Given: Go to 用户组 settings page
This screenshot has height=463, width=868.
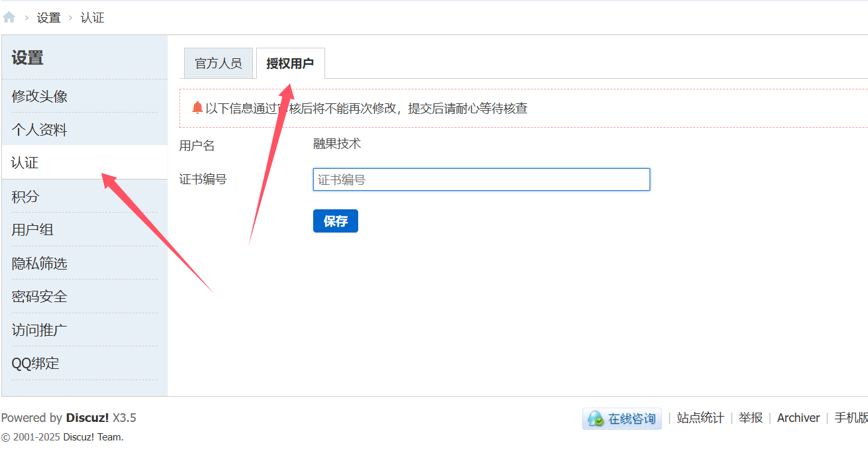Looking at the screenshot, I should (32, 230).
